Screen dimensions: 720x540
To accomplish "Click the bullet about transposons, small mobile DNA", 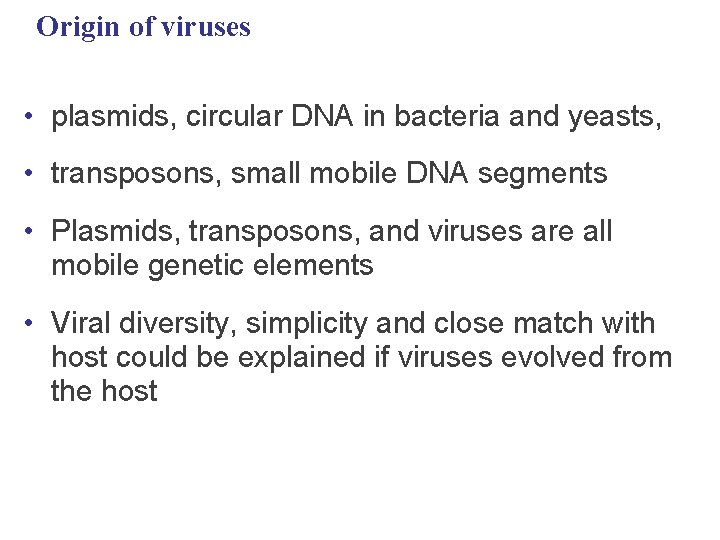I will (x=329, y=174).
